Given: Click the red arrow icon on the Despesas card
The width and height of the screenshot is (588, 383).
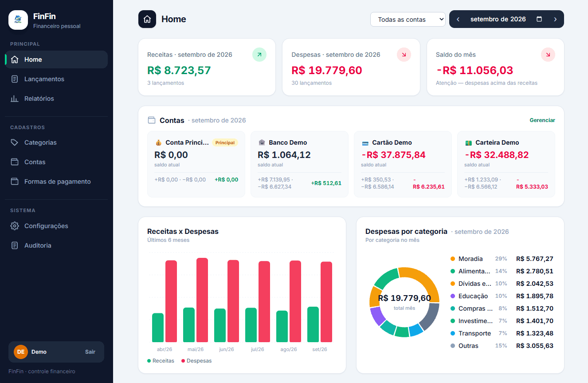Looking at the screenshot, I should tap(404, 55).
